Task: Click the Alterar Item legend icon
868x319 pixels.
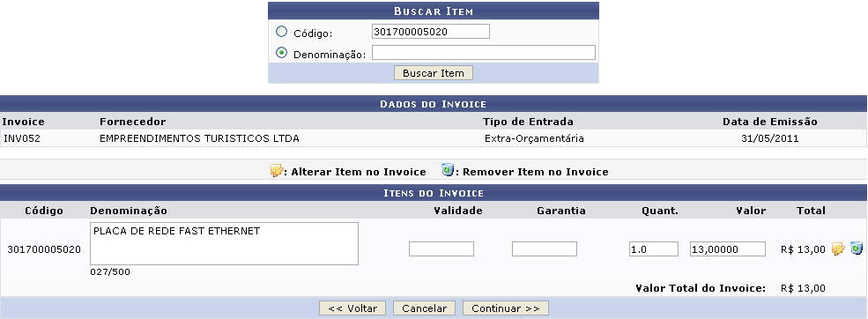Action: (x=277, y=171)
